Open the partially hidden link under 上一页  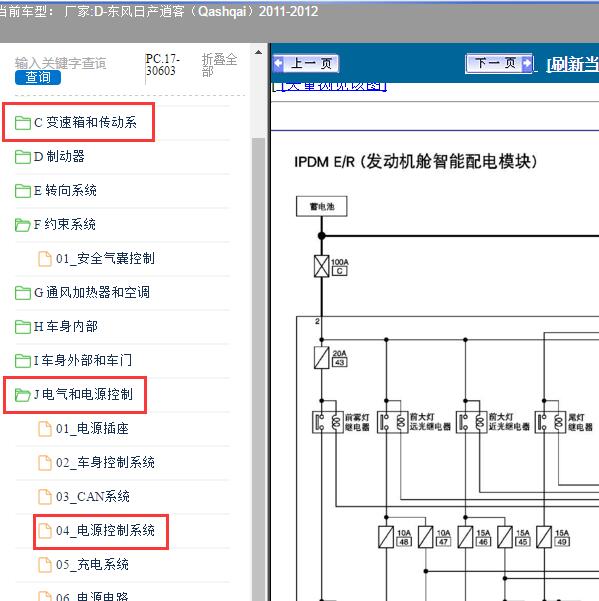tap(329, 87)
